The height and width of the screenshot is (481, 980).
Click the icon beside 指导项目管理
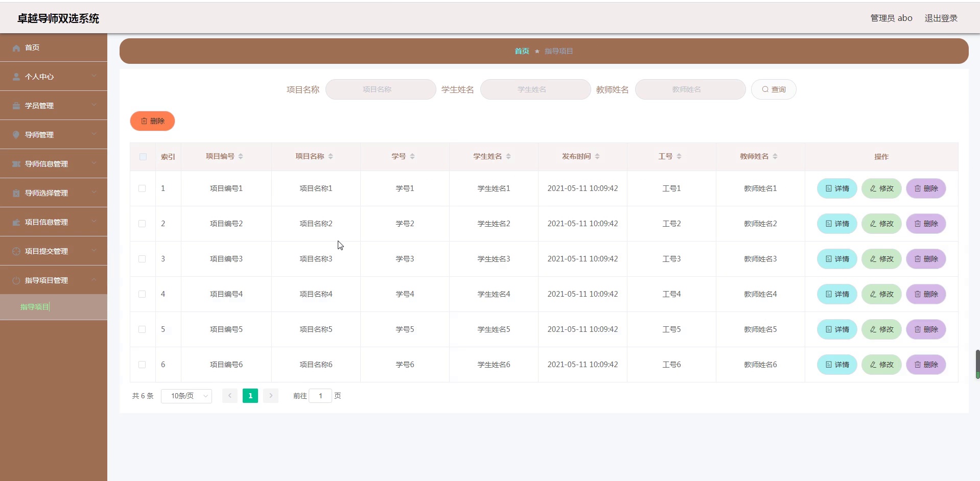pos(16,280)
